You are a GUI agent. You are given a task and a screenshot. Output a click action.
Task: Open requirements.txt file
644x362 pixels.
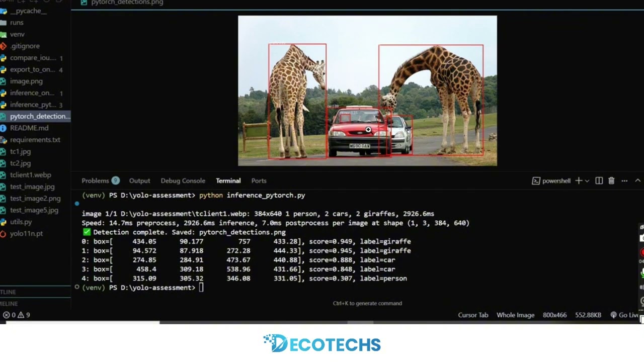click(35, 140)
